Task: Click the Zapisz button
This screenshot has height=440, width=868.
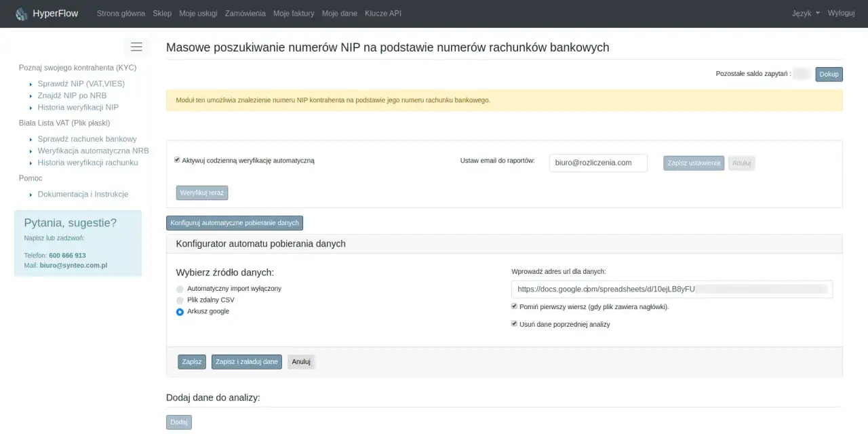Action: point(192,362)
